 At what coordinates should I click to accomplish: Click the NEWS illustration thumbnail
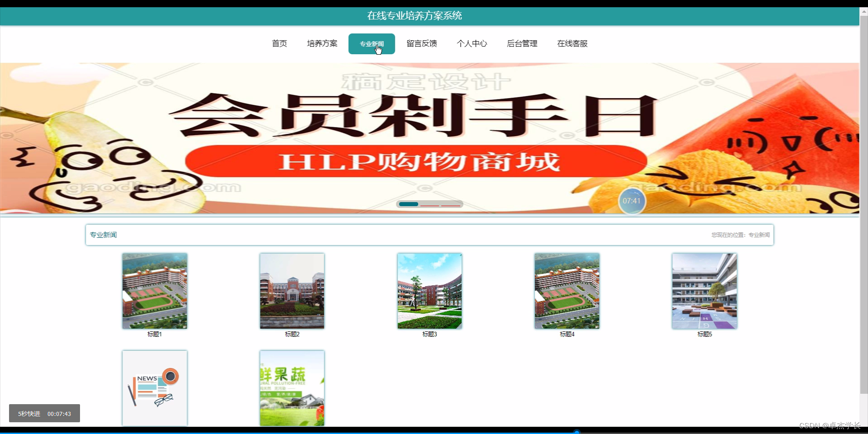[154, 387]
